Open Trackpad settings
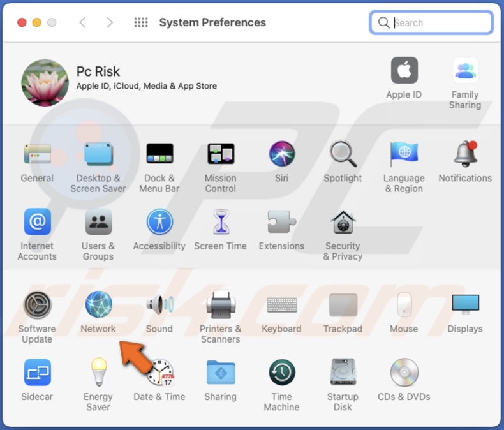504x430 pixels. pyautogui.click(x=343, y=305)
